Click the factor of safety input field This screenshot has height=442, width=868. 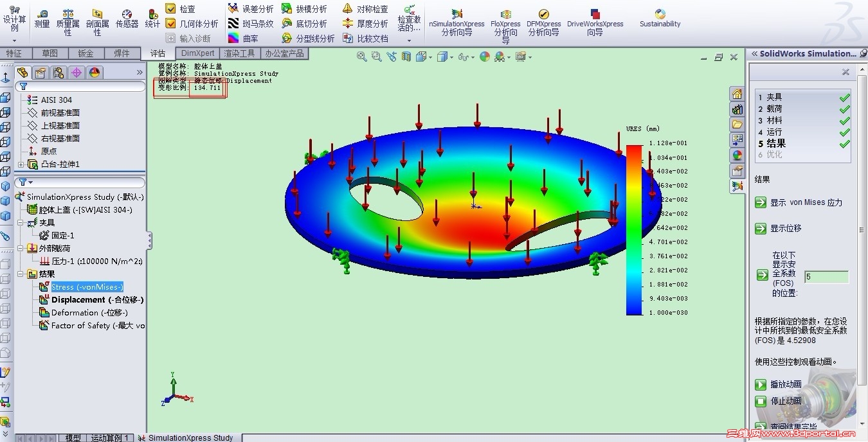(826, 277)
